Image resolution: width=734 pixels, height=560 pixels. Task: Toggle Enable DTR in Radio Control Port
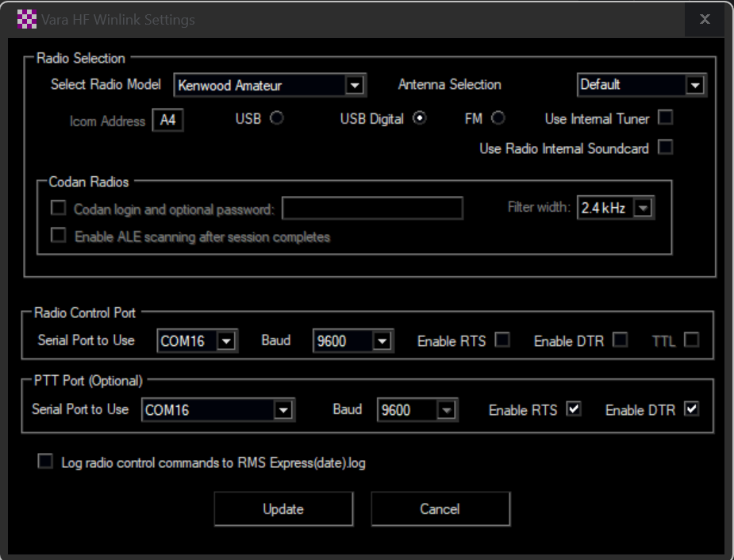(x=621, y=340)
